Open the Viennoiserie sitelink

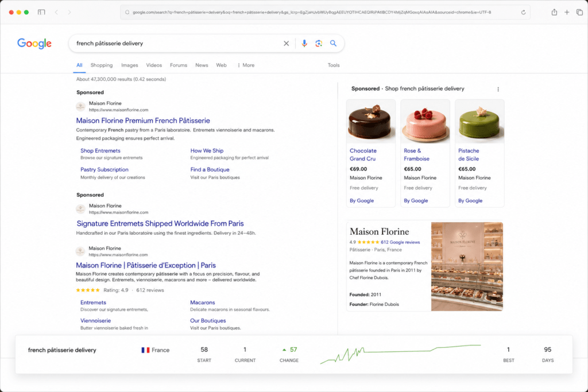pyautogui.click(x=96, y=321)
